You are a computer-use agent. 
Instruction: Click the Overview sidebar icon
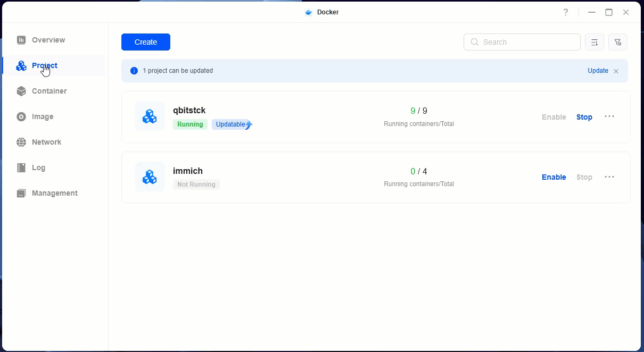tap(21, 40)
